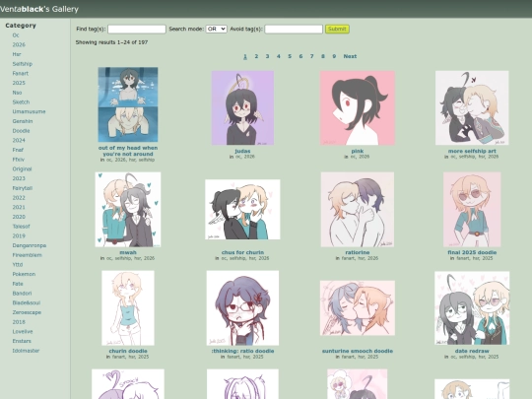
Task: Select the Doodle category
Action: pyautogui.click(x=21, y=131)
